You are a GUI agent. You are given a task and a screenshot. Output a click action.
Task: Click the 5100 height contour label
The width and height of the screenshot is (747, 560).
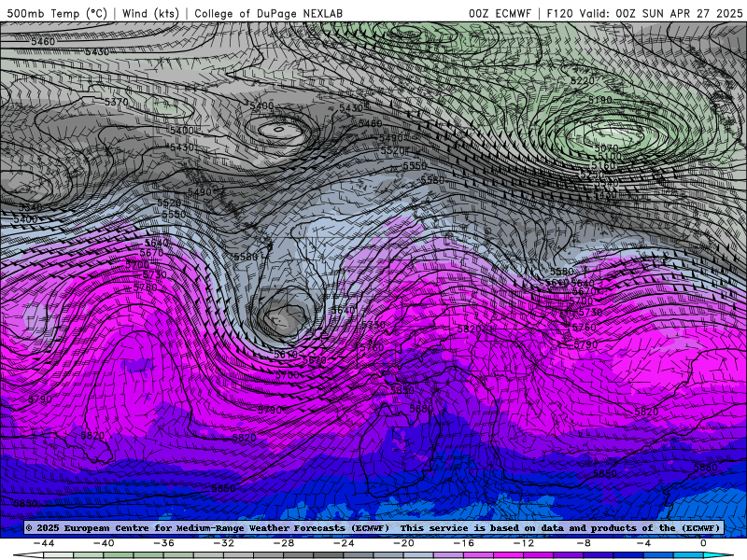click(610, 157)
